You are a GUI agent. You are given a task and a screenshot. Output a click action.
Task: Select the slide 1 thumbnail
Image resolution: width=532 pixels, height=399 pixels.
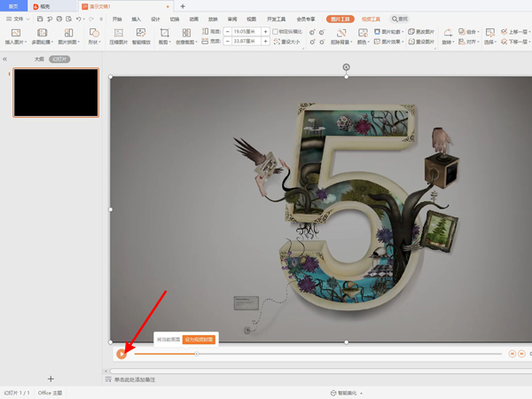pyautogui.click(x=55, y=92)
